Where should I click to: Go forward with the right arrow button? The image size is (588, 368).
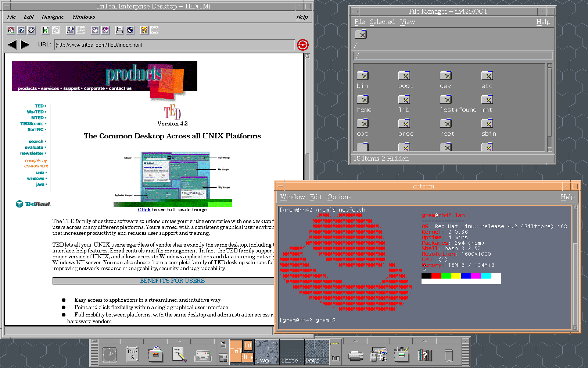pos(25,45)
